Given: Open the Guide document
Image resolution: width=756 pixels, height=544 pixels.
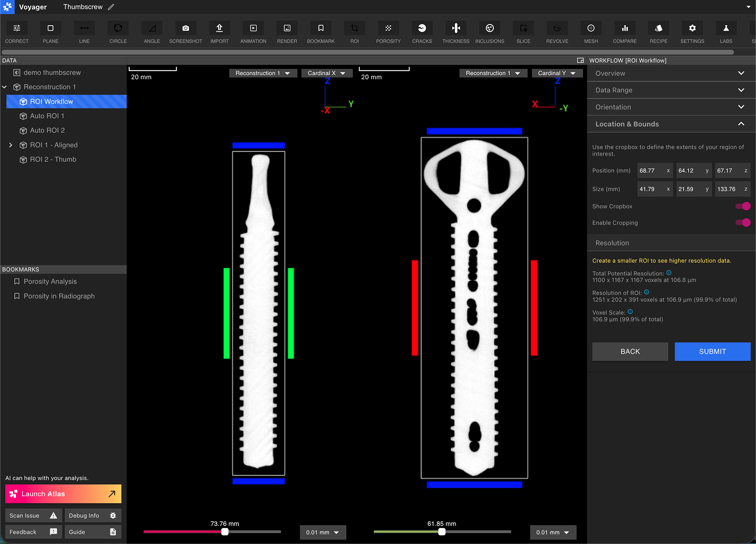Looking at the screenshot, I should pyautogui.click(x=93, y=532).
